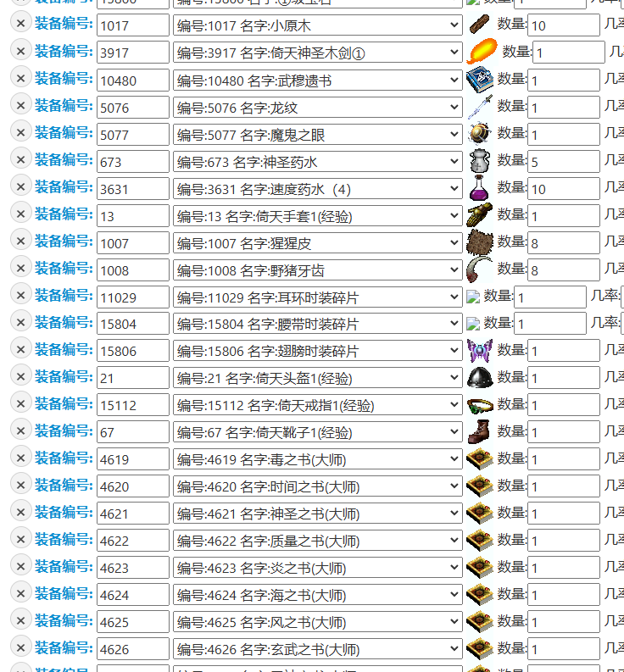The width and height of the screenshot is (624, 672).
Task: Click the 翅膀时装碎片 wings icon
Action: (480, 350)
